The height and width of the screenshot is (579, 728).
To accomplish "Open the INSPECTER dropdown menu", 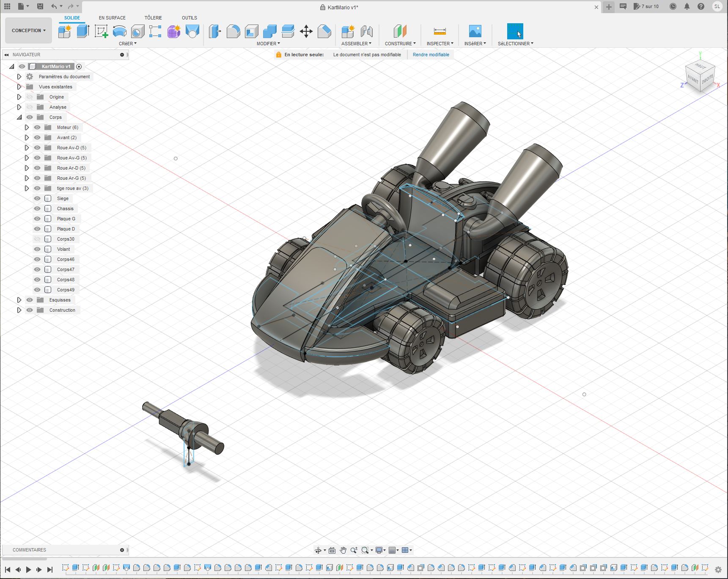I will [440, 44].
